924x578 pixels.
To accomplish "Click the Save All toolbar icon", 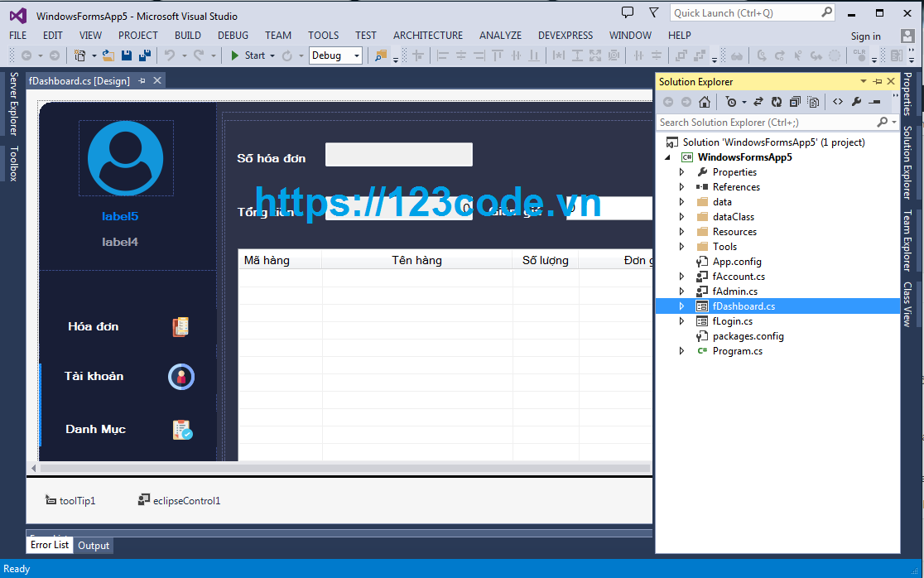I will [144, 56].
